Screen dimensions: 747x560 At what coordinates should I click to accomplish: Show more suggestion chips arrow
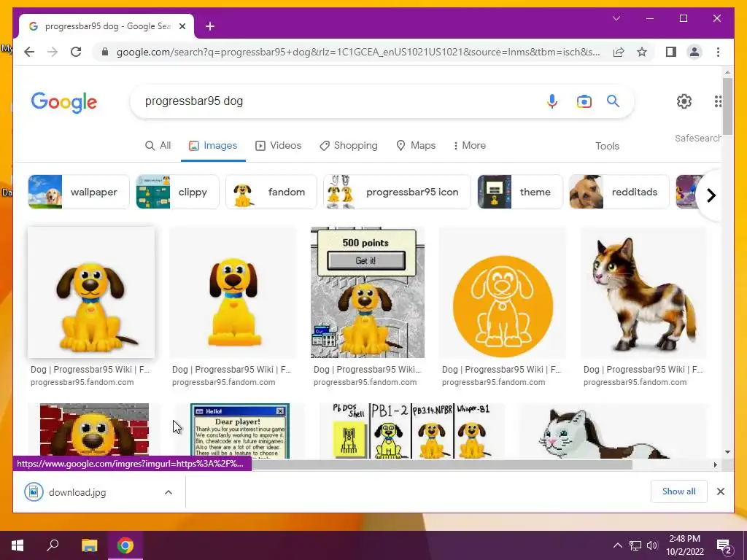point(711,195)
